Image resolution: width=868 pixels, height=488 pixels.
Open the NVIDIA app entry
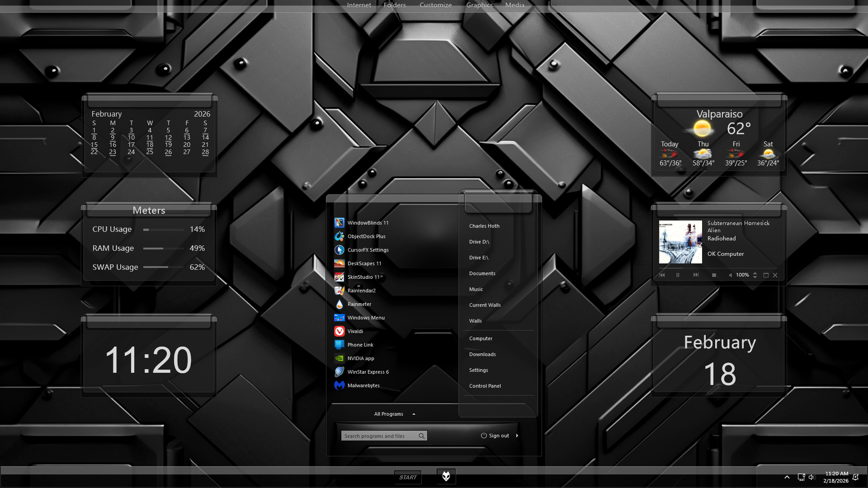coord(360,358)
